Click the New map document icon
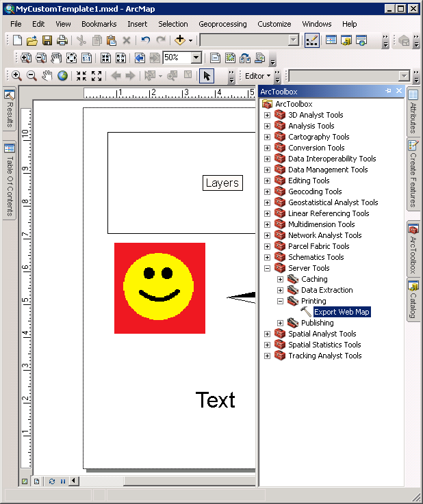Viewport: 423px width, 504px height. [x=17, y=40]
